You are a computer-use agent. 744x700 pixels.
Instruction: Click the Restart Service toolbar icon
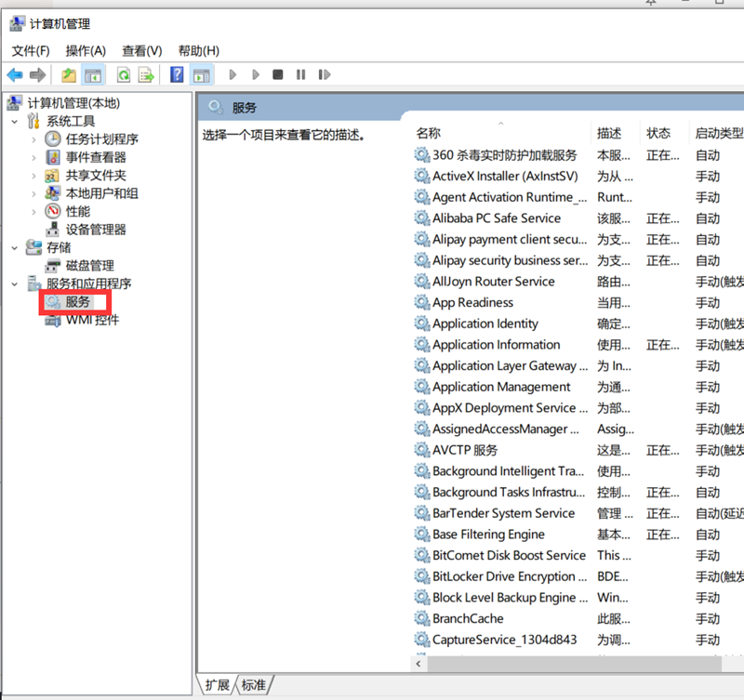[324, 75]
